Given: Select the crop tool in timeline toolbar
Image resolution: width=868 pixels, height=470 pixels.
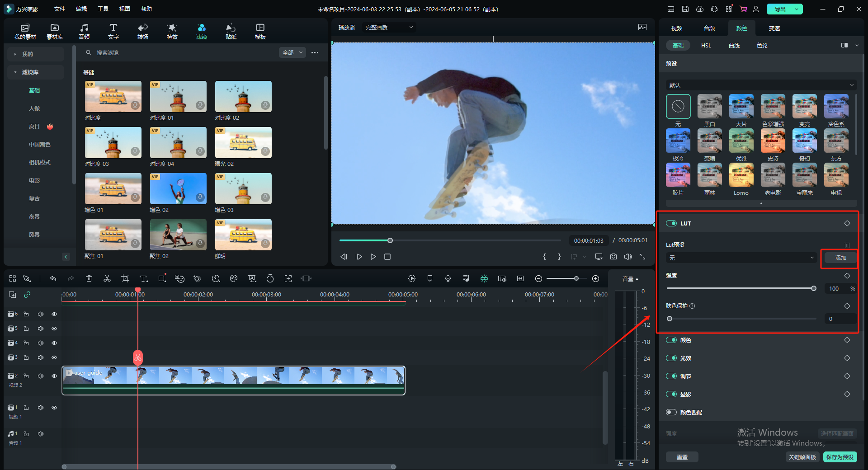Looking at the screenshot, I should pyautogui.click(x=125, y=279).
